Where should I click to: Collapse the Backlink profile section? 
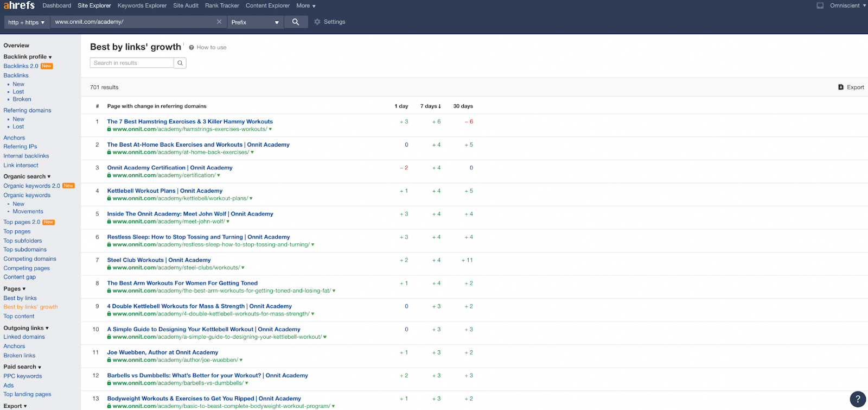pos(28,56)
